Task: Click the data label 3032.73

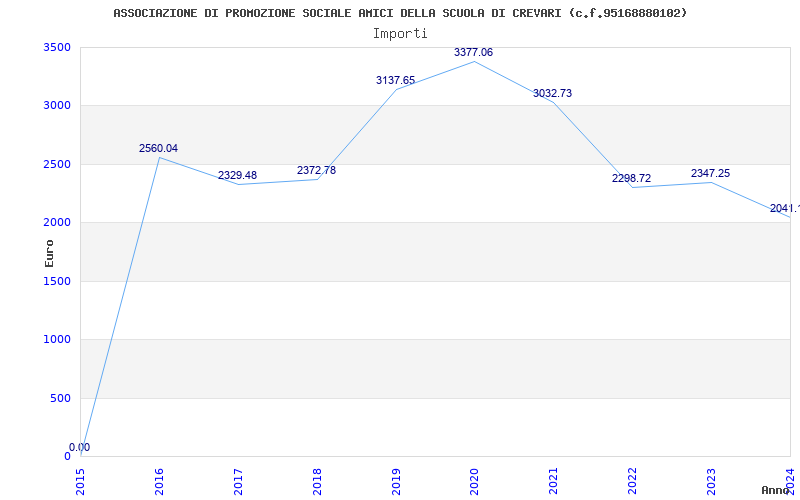Action: point(553,93)
